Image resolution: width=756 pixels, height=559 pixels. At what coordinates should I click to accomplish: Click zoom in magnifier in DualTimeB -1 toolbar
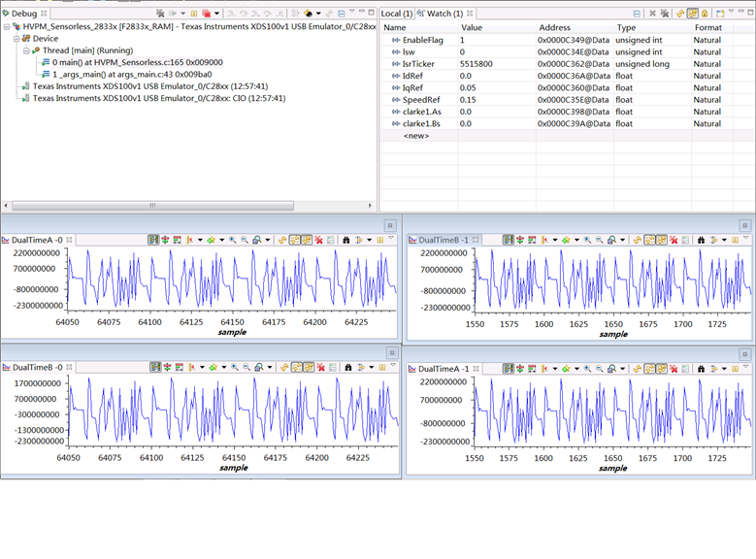587,240
